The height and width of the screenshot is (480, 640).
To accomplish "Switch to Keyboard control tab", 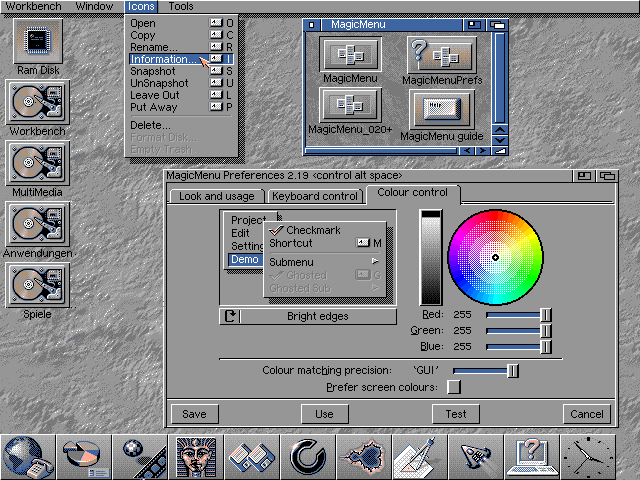I will click(315, 196).
